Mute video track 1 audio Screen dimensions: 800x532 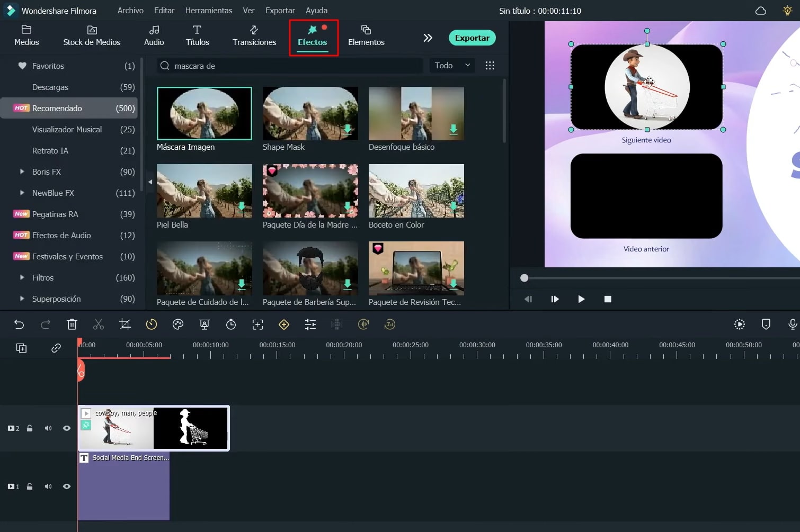pos(48,486)
